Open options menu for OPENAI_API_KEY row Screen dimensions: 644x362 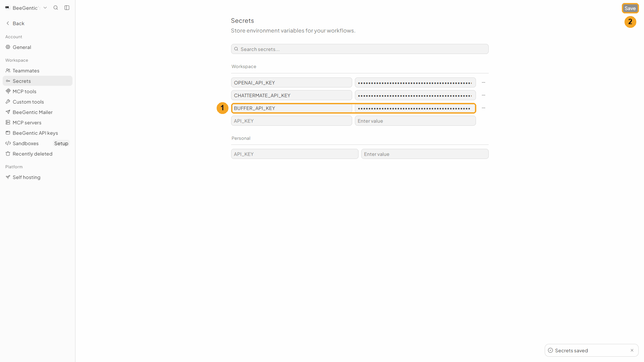pos(483,82)
